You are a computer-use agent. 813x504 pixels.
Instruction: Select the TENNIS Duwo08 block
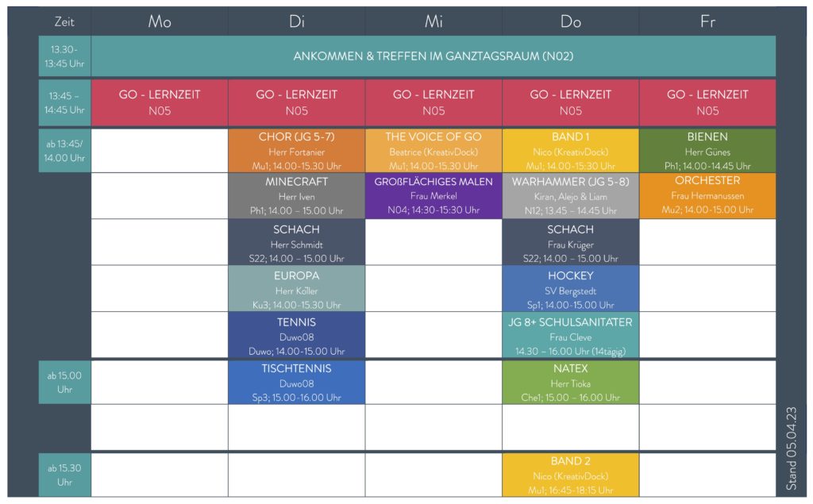click(297, 335)
